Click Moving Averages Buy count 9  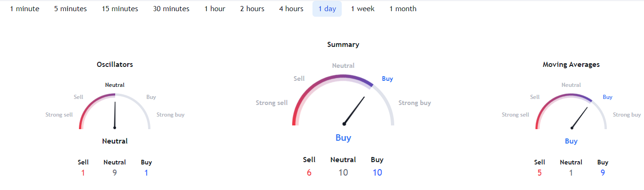pyautogui.click(x=603, y=173)
